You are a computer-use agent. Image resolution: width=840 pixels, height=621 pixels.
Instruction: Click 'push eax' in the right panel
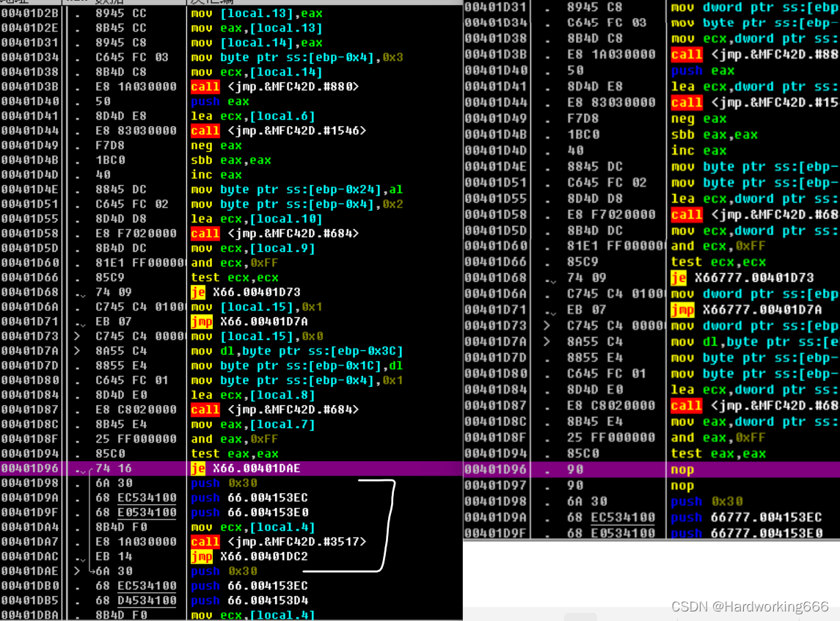click(x=702, y=70)
